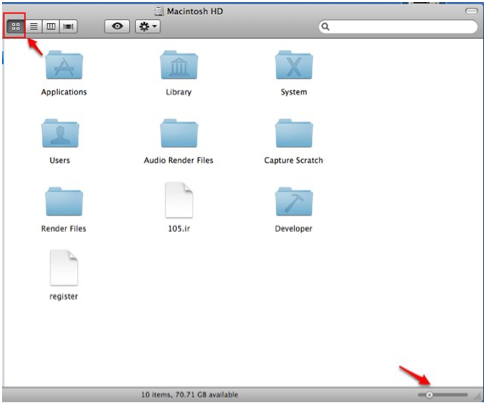Click the Quick Look eye button
Viewport: 484px width, 404px height.
point(117,26)
